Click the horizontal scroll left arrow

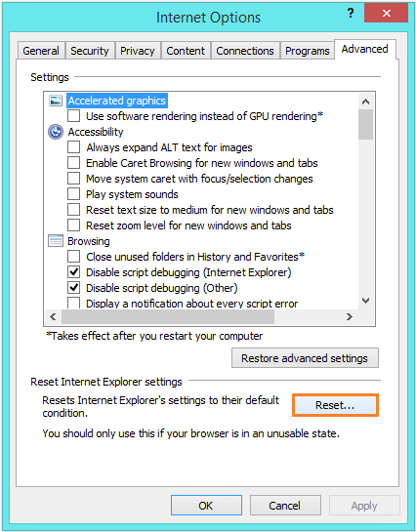pyautogui.click(x=53, y=317)
